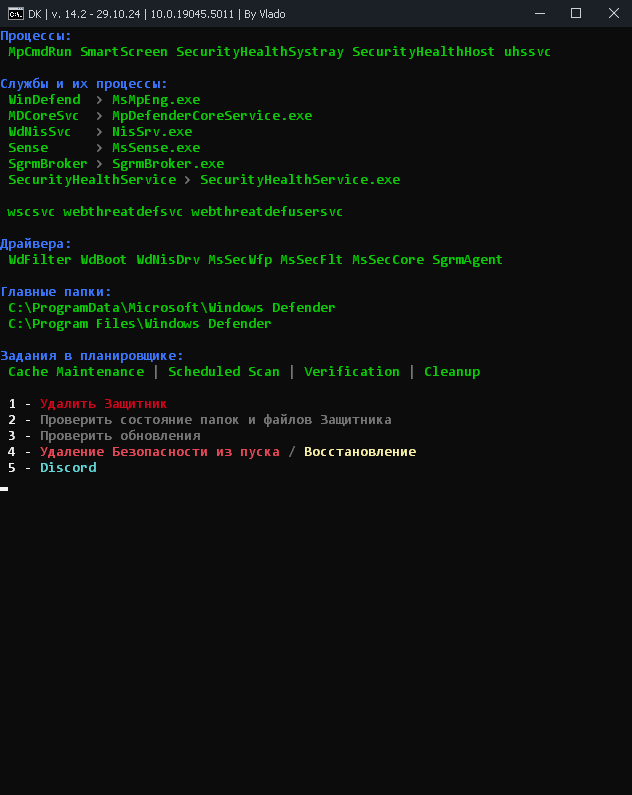Click the WinDefend service name
The image size is (632, 795).
(x=45, y=100)
